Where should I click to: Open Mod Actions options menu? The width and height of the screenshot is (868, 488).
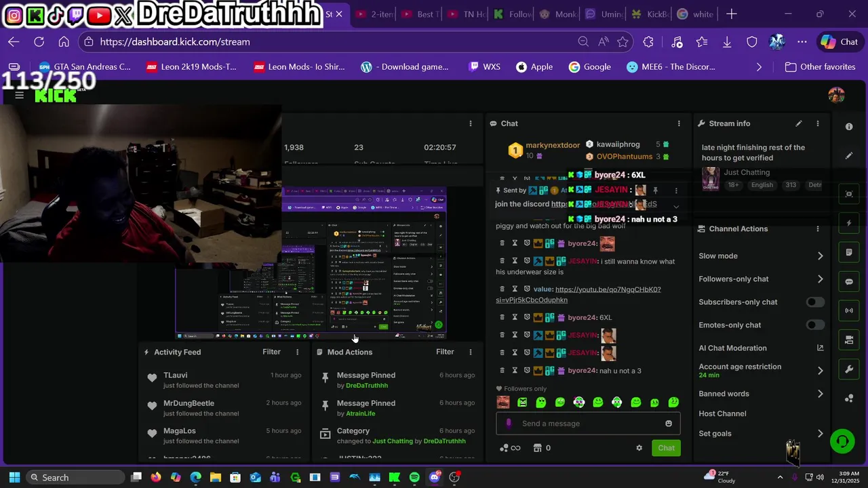point(471,352)
